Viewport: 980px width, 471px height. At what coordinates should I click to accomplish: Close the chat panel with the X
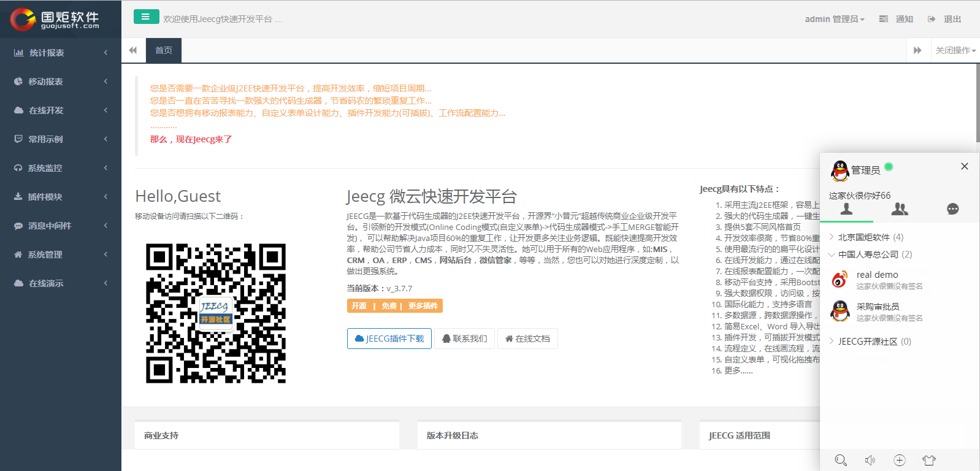click(x=965, y=166)
